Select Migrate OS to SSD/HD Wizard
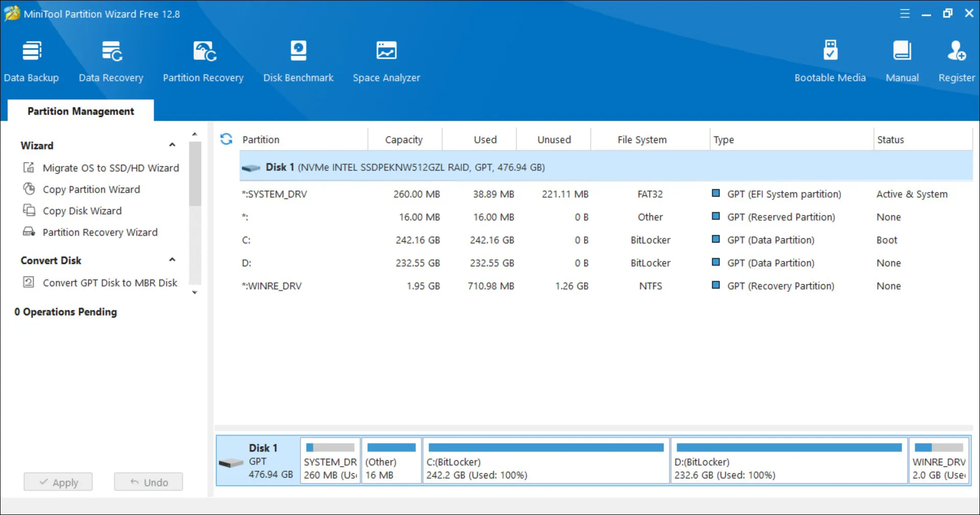This screenshot has height=515, width=980. click(x=110, y=168)
